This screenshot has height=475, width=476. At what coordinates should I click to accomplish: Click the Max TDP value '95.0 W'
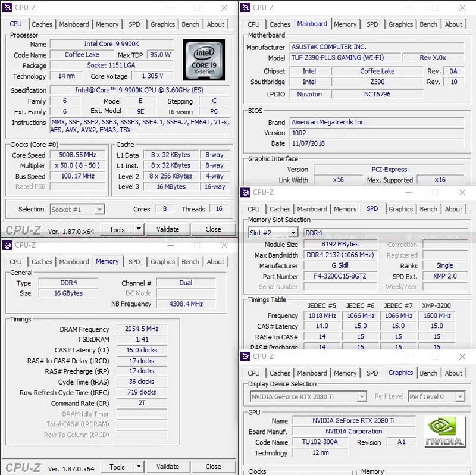[x=160, y=55]
